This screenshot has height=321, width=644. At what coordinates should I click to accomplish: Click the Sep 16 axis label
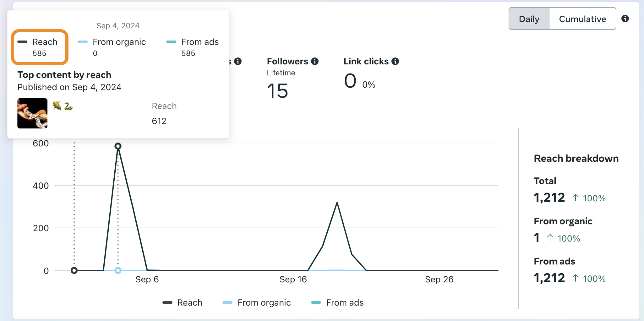(293, 279)
